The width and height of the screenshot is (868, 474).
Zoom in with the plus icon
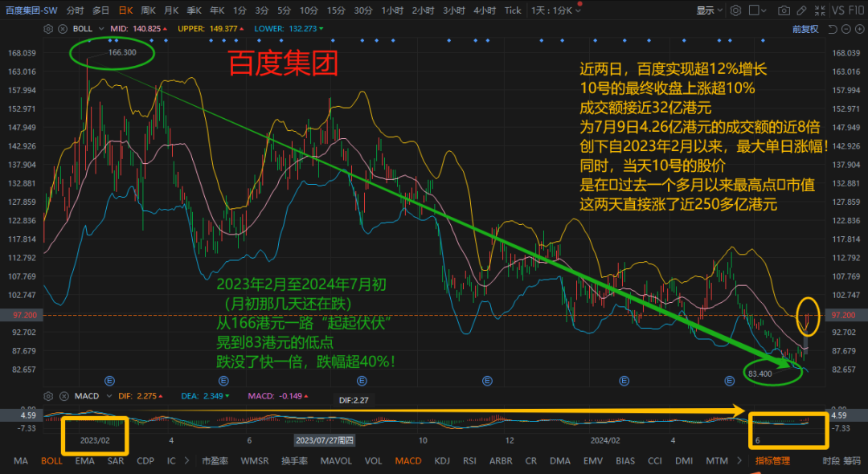tap(859, 29)
